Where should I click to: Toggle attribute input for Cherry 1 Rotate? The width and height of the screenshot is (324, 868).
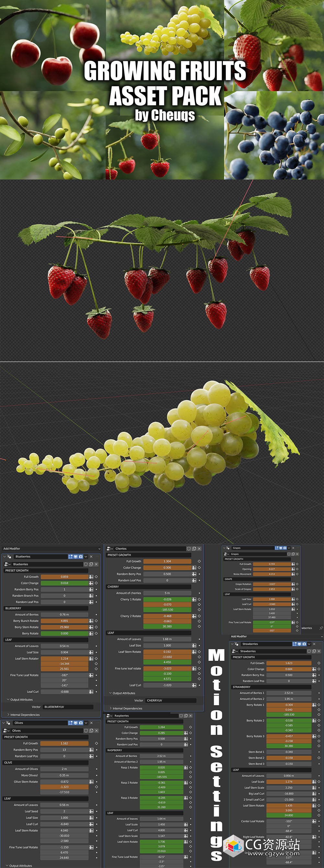click(x=194, y=599)
